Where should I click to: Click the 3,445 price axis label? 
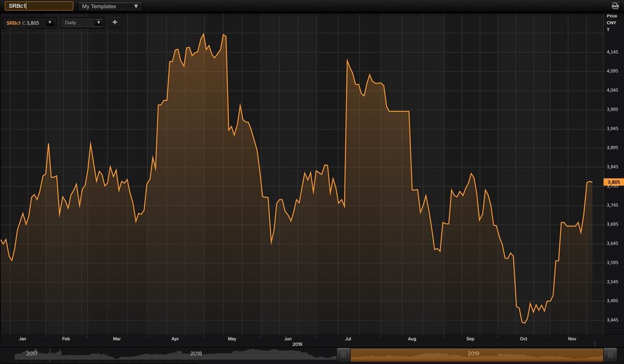pyautogui.click(x=612, y=320)
